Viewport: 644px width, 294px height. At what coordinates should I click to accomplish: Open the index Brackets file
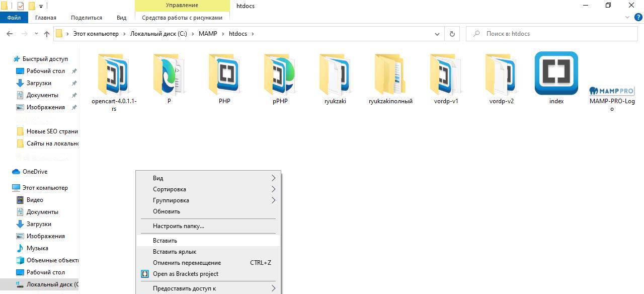[x=556, y=74]
